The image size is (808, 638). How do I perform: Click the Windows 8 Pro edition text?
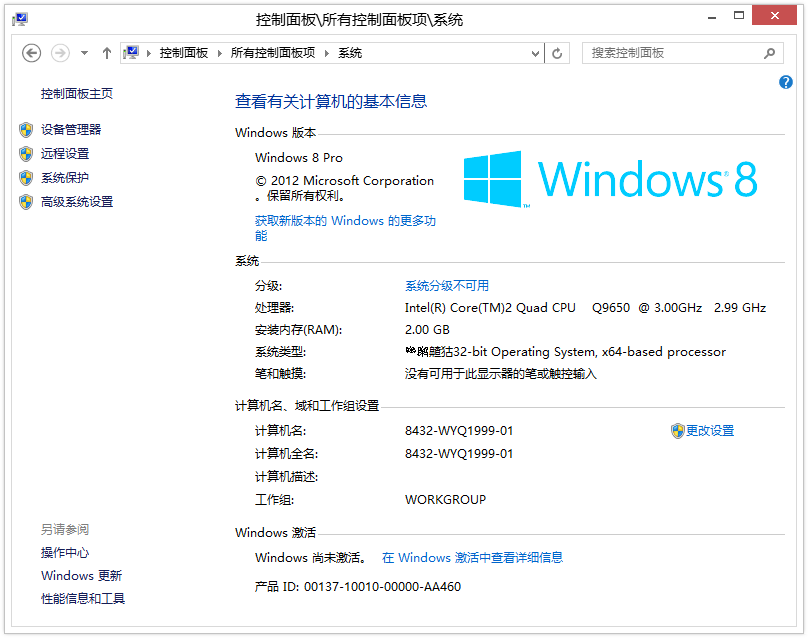tap(299, 158)
